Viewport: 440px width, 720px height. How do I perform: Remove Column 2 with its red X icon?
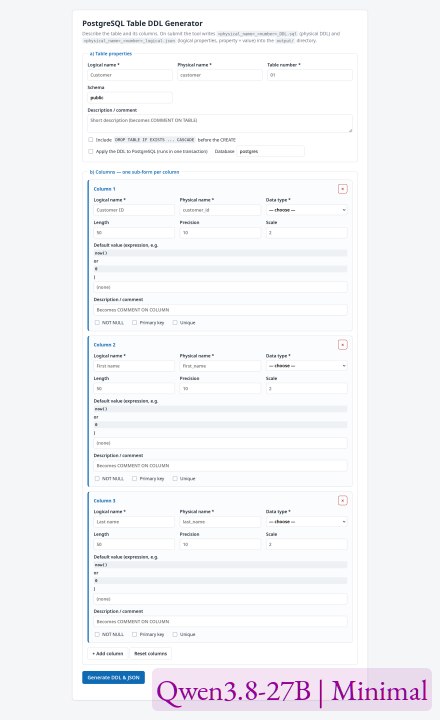(x=343, y=345)
